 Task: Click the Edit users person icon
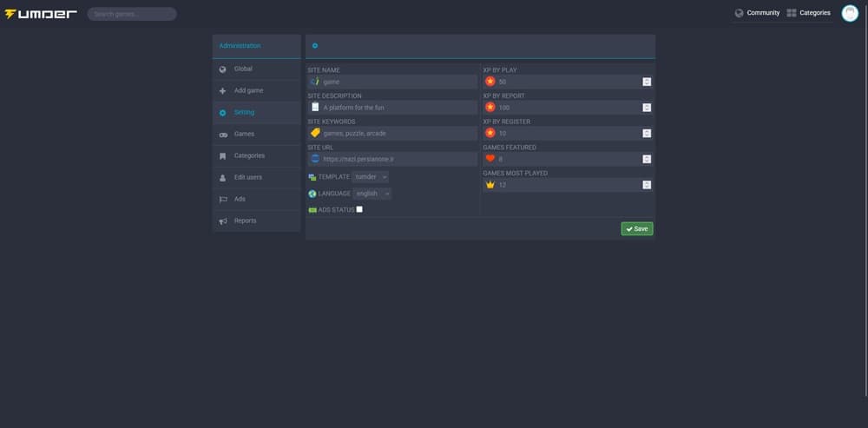click(223, 178)
